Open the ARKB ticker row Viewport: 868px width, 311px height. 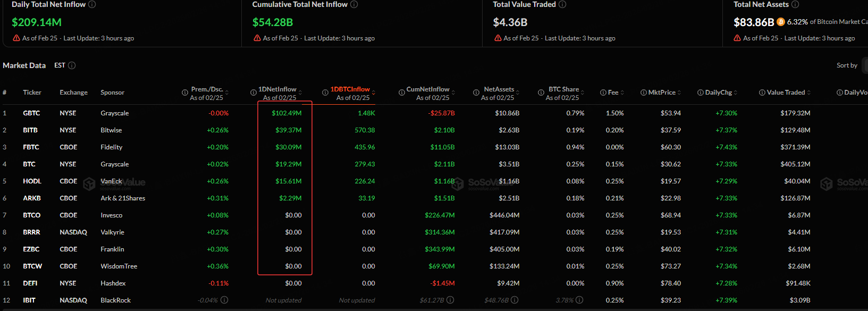pos(32,198)
